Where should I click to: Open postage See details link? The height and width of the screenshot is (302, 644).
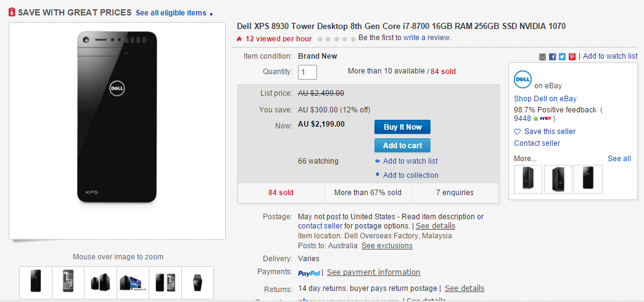(436, 226)
